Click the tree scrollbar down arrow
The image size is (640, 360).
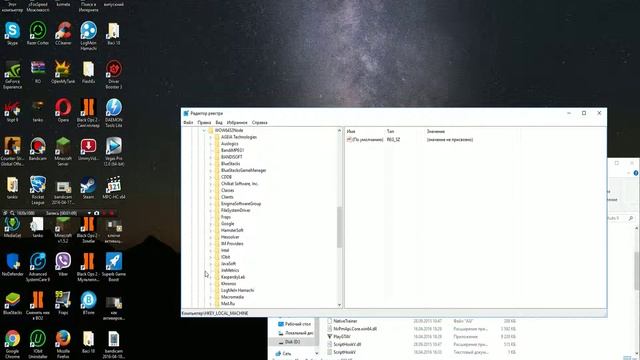coord(339,305)
